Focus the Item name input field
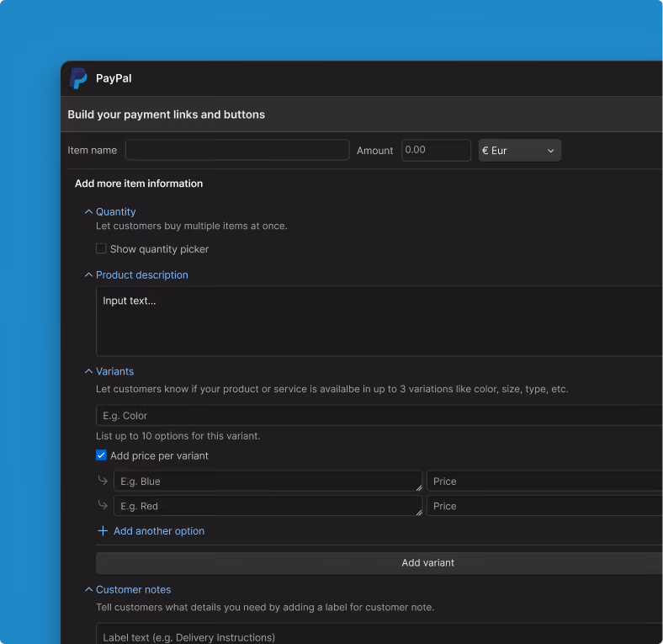Screen dimensions: 663x644 click(x=237, y=150)
